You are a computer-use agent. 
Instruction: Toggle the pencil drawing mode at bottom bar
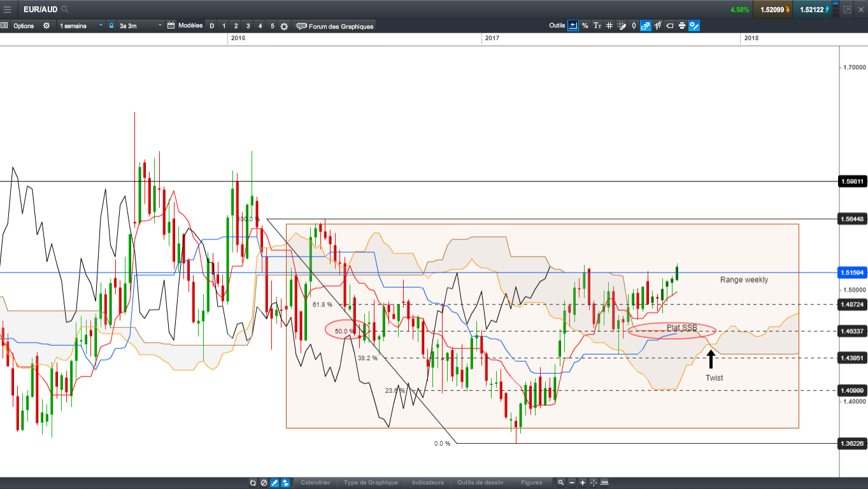point(274,483)
